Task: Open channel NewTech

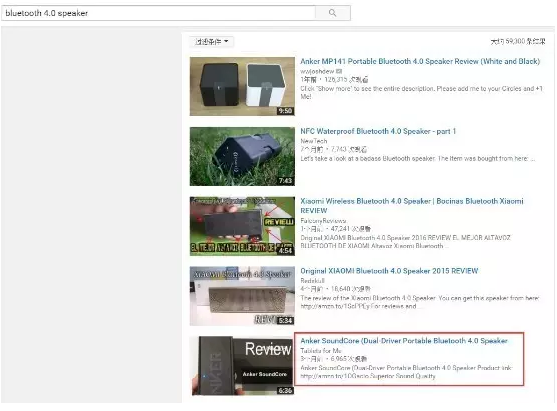Action: tap(314, 141)
